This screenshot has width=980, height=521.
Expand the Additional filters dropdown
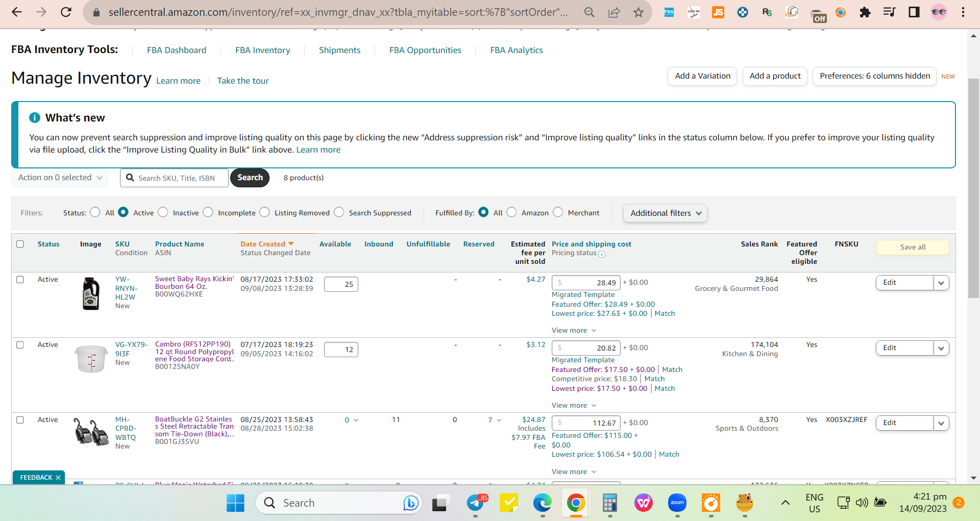pyautogui.click(x=665, y=213)
